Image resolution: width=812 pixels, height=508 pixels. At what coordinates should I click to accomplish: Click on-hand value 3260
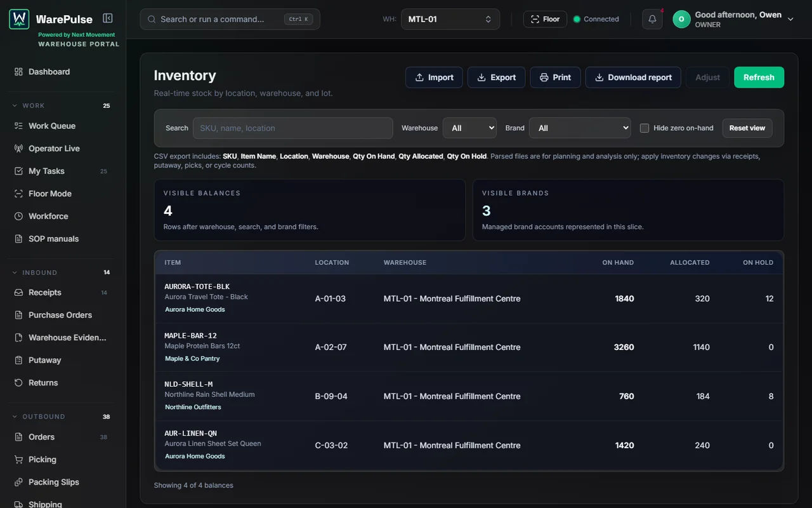pyautogui.click(x=624, y=347)
